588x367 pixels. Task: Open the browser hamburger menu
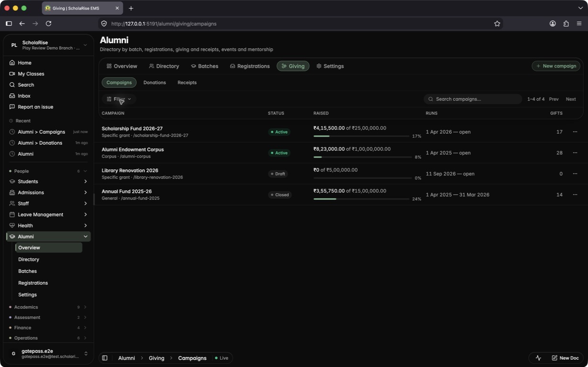(x=579, y=23)
